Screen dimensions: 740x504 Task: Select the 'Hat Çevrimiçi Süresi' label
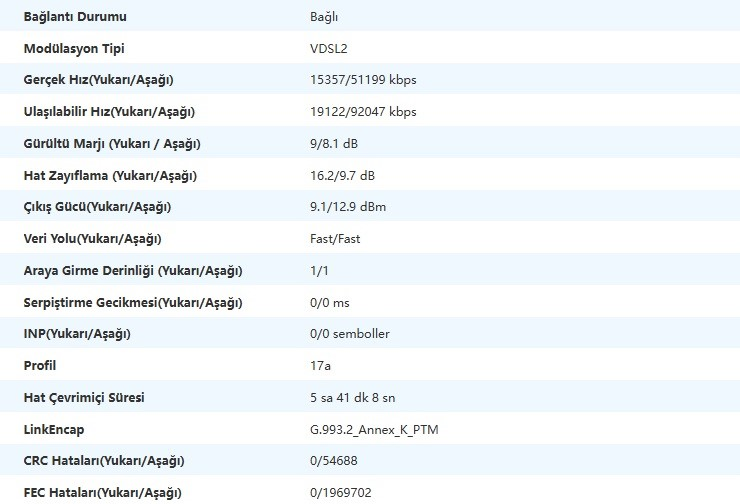click(84, 398)
